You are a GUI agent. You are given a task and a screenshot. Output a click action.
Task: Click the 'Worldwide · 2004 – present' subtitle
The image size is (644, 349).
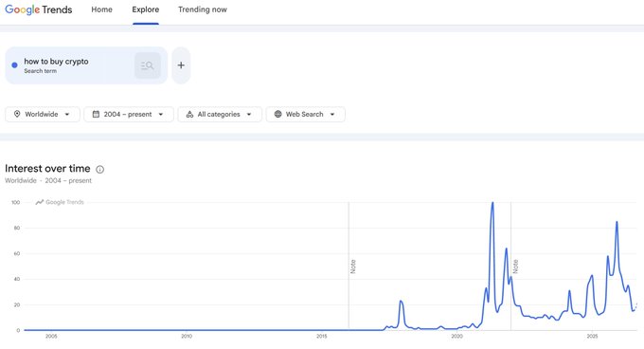(48, 180)
